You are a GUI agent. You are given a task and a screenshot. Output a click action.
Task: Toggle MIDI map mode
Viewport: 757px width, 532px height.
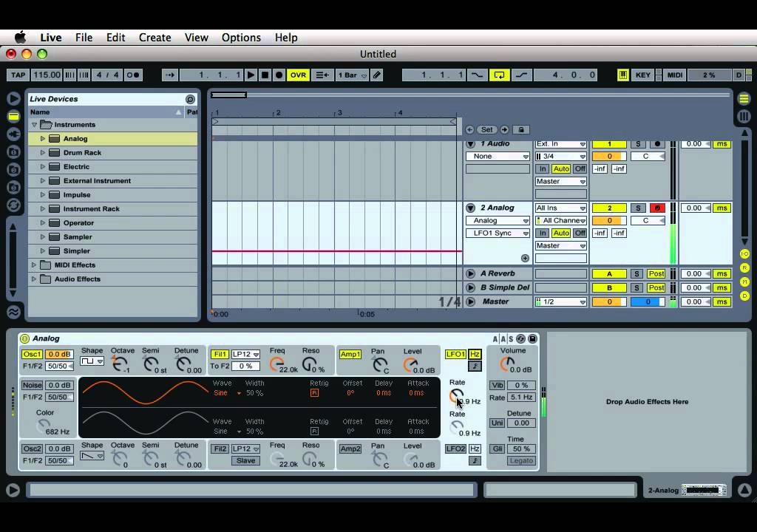point(674,75)
